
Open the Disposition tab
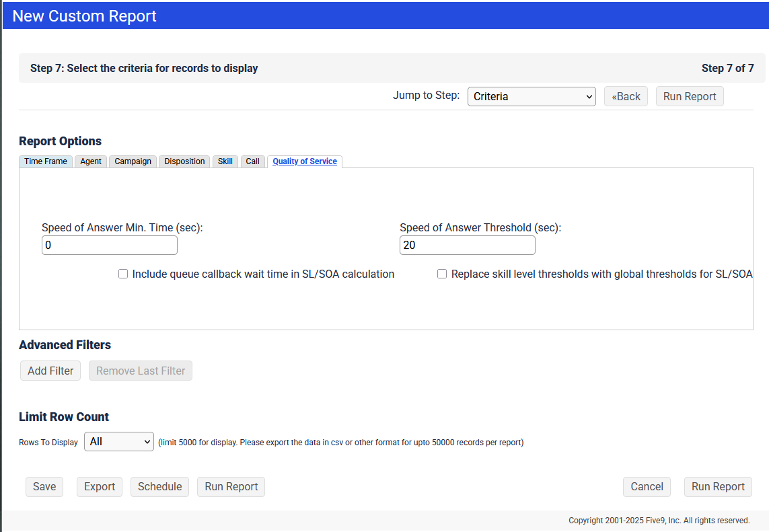(x=184, y=161)
